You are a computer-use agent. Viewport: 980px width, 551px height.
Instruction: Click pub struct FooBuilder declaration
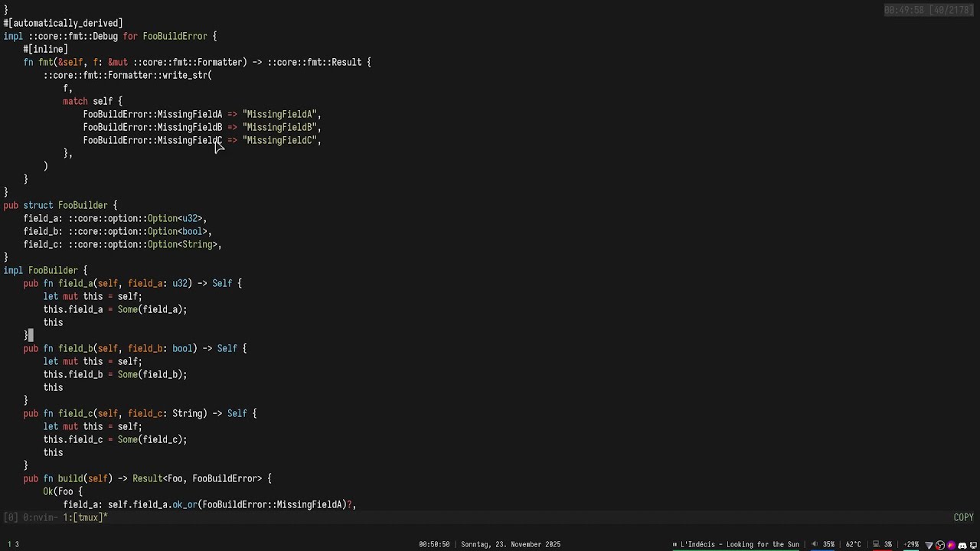[60, 205]
